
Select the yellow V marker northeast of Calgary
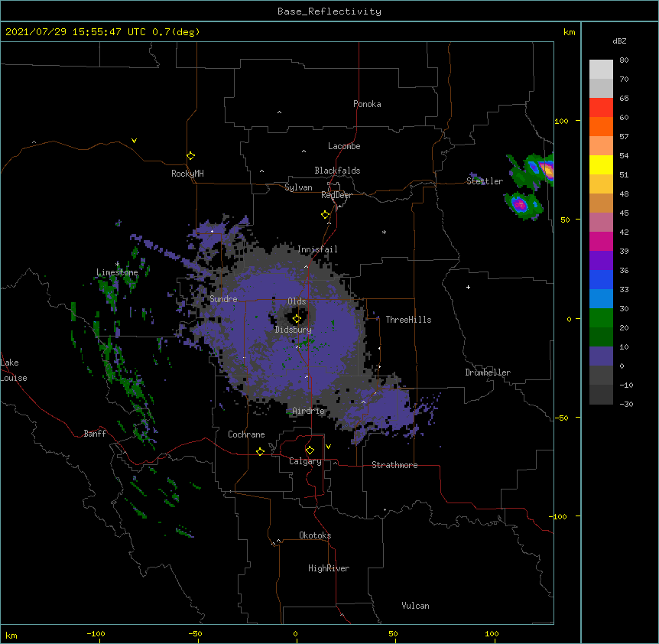[x=328, y=447]
